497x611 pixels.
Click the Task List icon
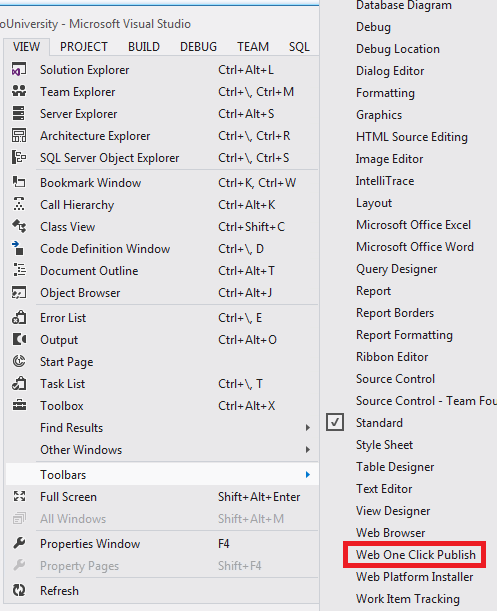pyautogui.click(x=19, y=383)
